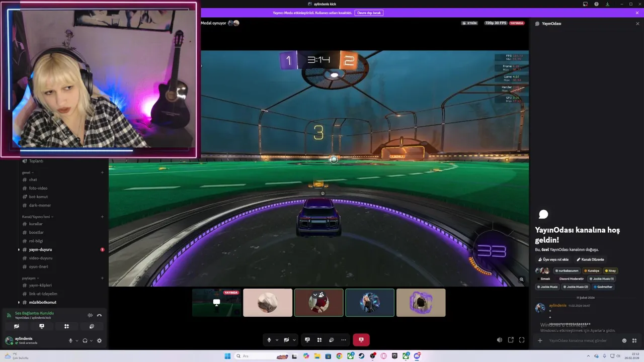Expand input device options beside user microphone
This screenshot has height=362, width=644.
[76, 340]
